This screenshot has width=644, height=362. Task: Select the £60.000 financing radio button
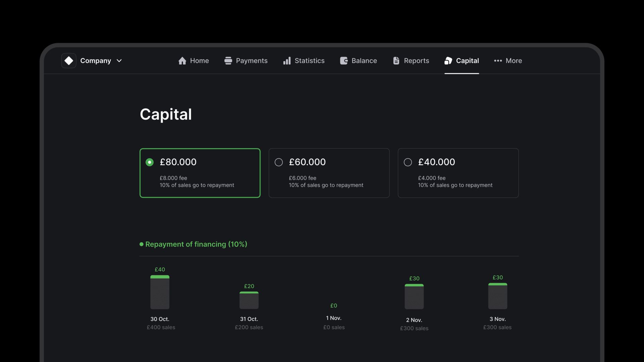pos(279,162)
